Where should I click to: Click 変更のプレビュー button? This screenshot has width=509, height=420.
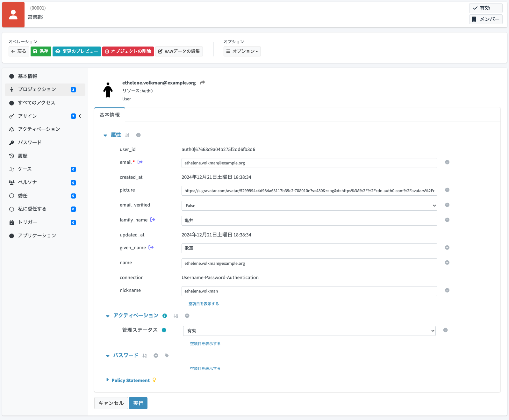pos(77,51)
